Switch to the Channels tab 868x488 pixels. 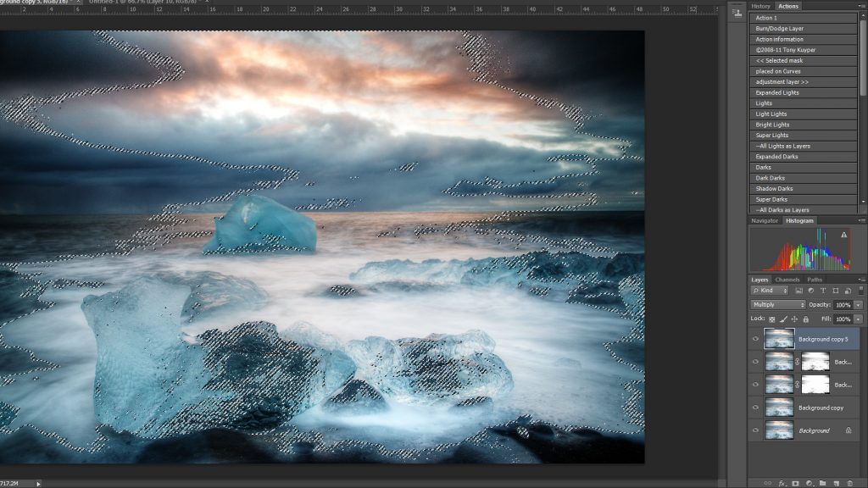[787, 280]
